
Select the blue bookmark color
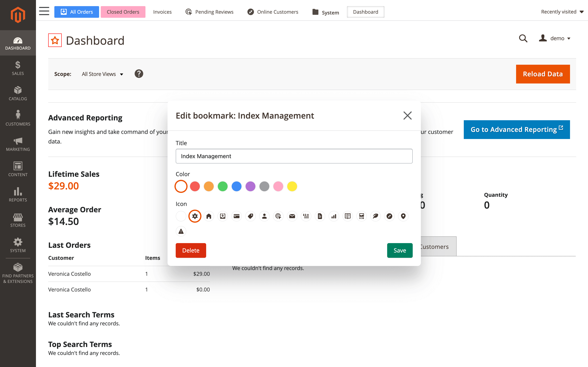(237, 186)
